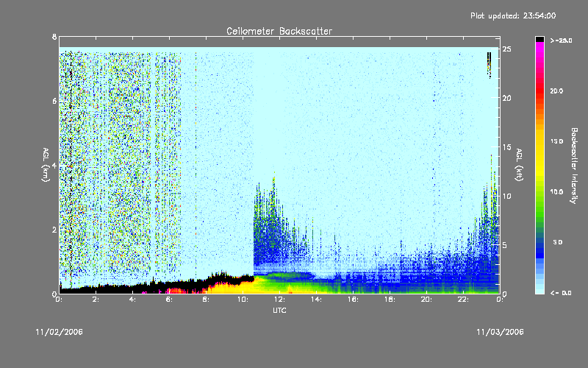588x368 pixels.
Task: Click the 5 kft tick label on right axis
Action: 505,245
